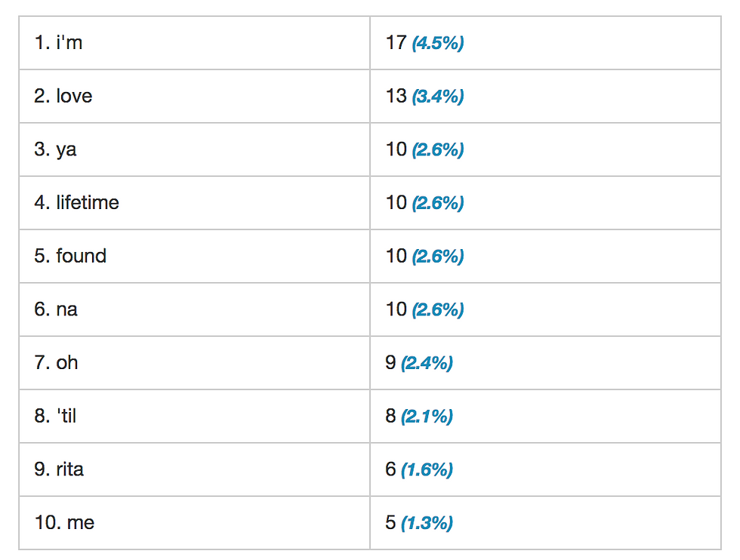Click the 3.4% percentage for love
This screenshot has width=740, height=560.
437,97
